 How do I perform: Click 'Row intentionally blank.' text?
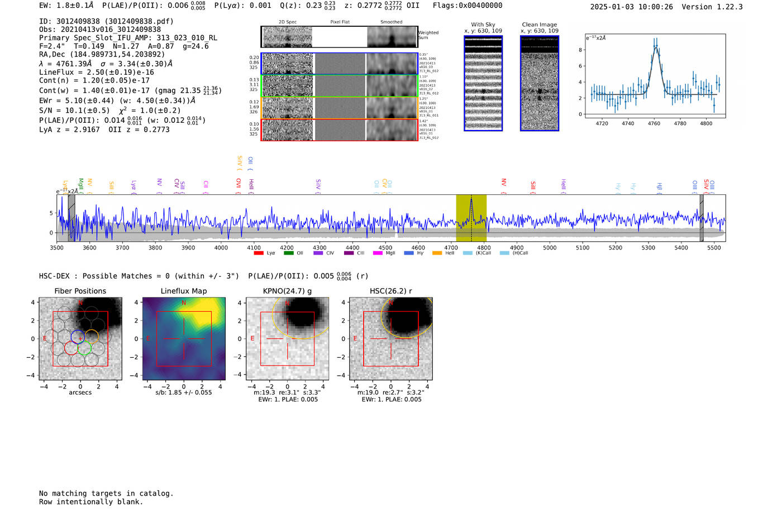[x=91, y=502]
